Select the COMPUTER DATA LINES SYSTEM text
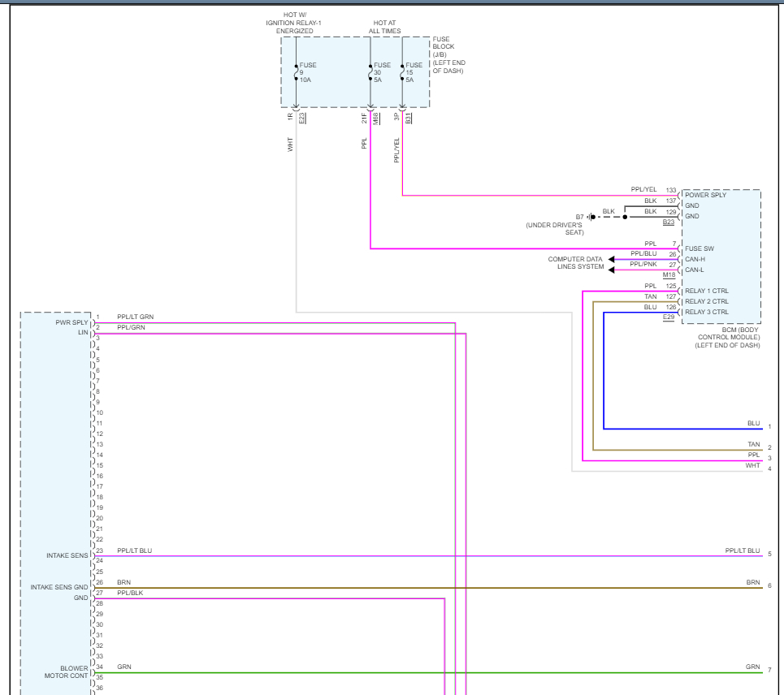The width and height of the screenshot is (784, 695). coord(575,263)
